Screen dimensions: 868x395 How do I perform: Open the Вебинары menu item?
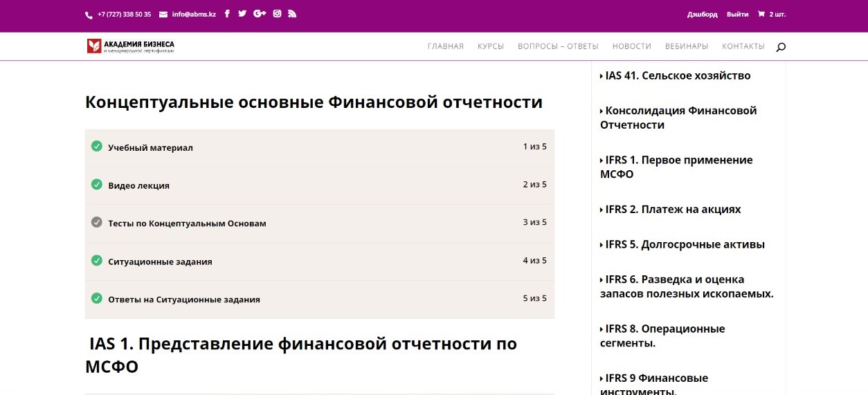(x=686, y=46)
